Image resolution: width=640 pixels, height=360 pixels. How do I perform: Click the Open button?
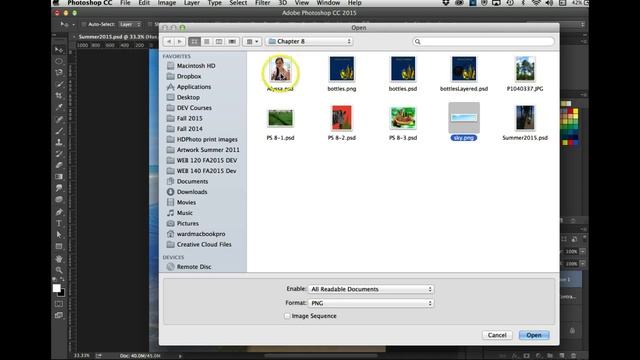(x=534, y=335)
